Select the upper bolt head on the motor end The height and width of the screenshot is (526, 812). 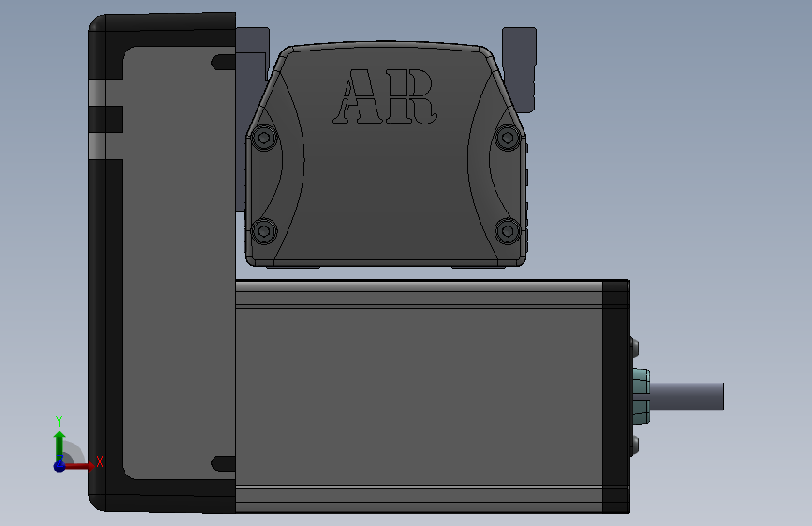click(634, 347)
